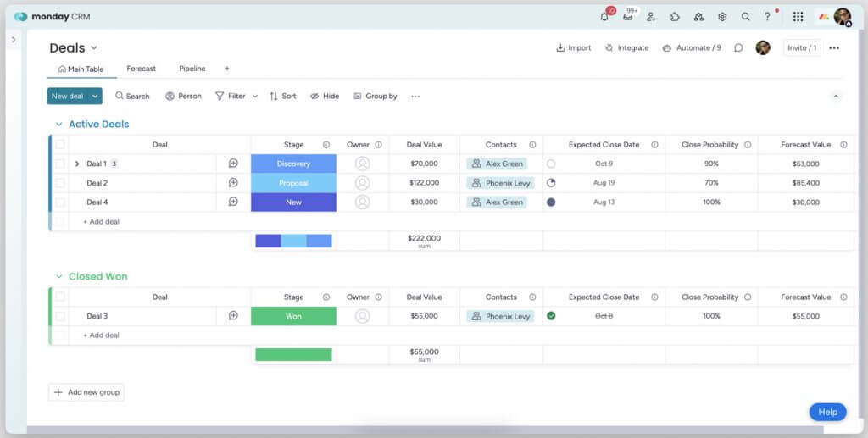Assign an owner to Deal 3
This screenshot has height=438, width=868.
(363, 316)
